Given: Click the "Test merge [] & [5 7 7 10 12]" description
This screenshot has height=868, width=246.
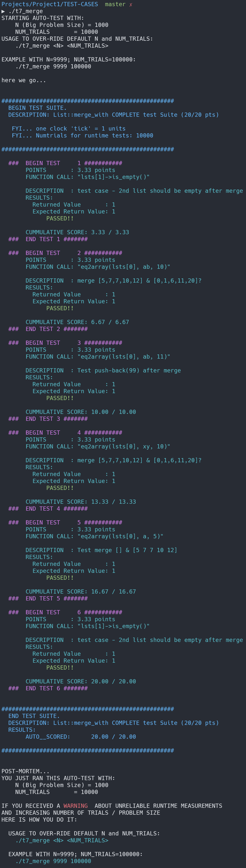Looking at the screenshot, I should [127, 550].
